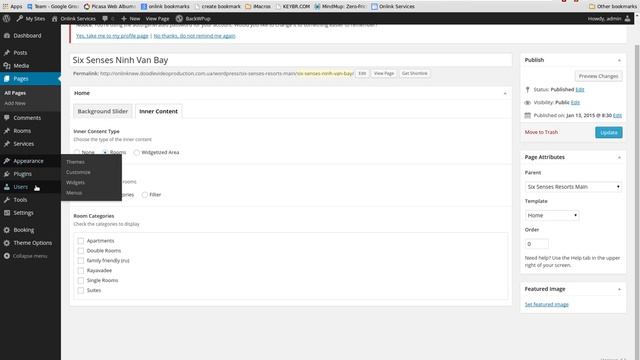Collapse the Home metabox
The height and width of the screenshot is (360, 640).
coord(505,93)
